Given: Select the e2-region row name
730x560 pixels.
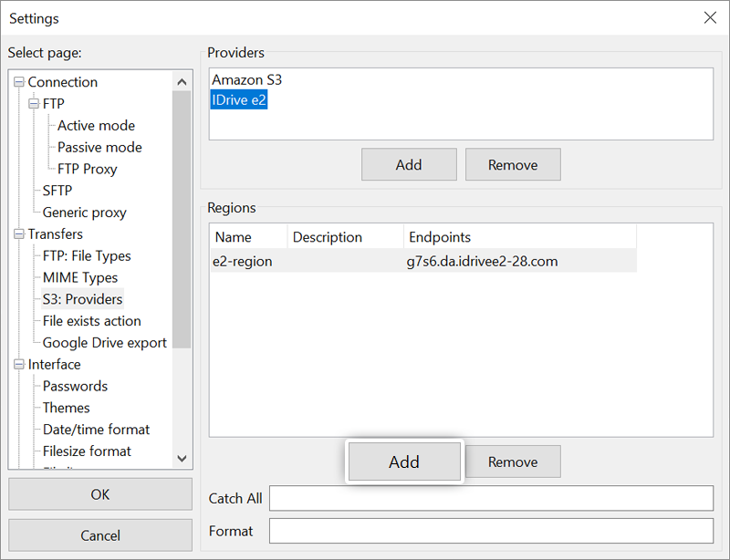Looking at the screenshot, I should (x=243, y=262).
